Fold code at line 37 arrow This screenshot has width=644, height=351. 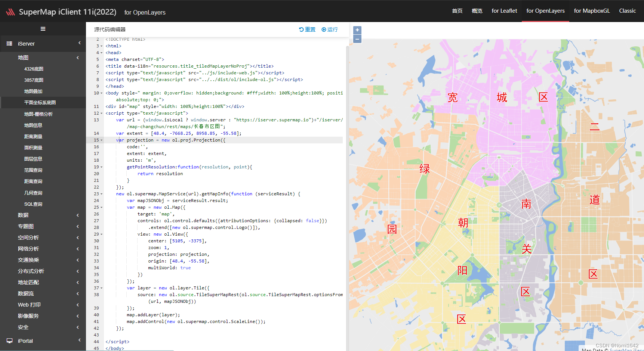(x=102, y=288)
